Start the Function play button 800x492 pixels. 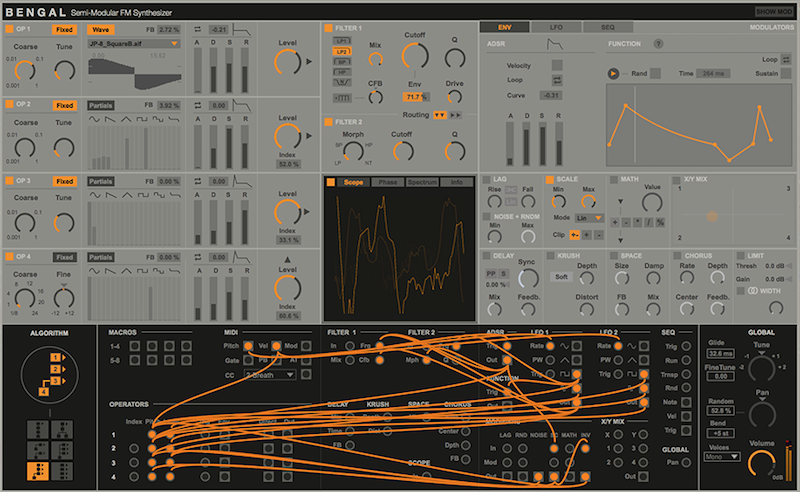tap(613, 73)
